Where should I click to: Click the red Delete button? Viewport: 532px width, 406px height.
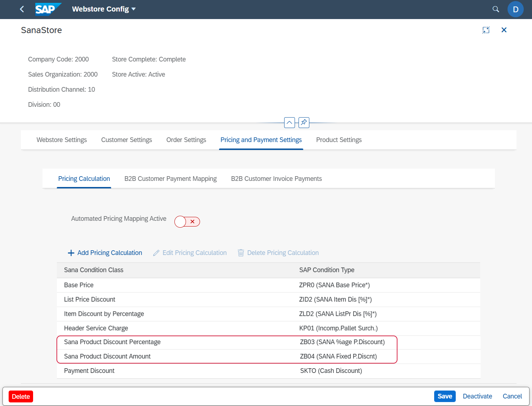point(21,396)
